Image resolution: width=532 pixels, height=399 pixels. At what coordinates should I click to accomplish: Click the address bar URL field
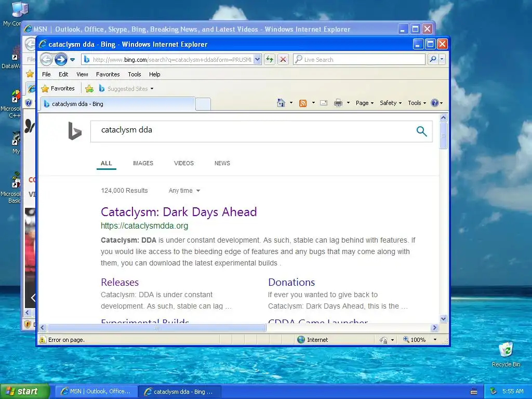point(171,59)
